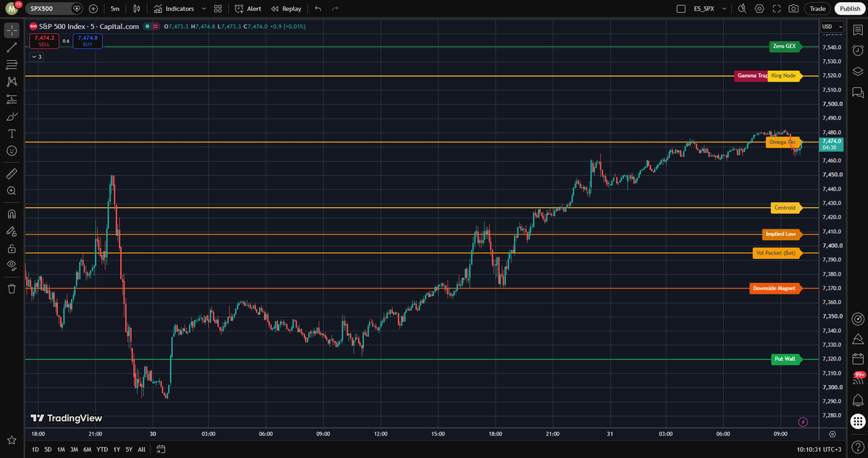Select the trend line drawing tool

12,48
